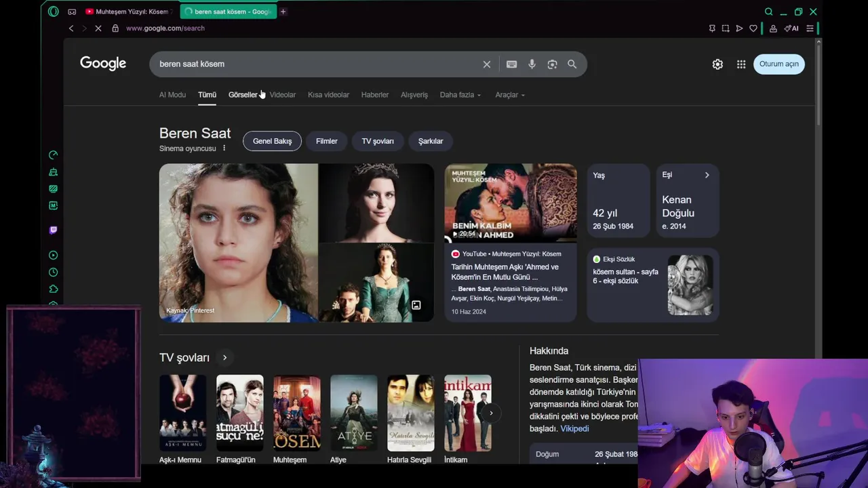Viewport: 868px width, 488px height.
Task: Select the Genel Bakış chip
Action: [272, 141]
